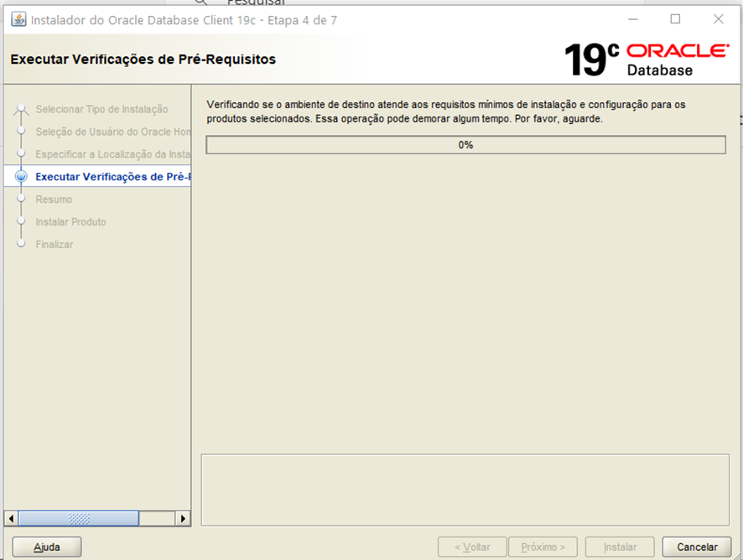Click the Java installer icon in title bar
743x560 pixels.
coord(18,20)
